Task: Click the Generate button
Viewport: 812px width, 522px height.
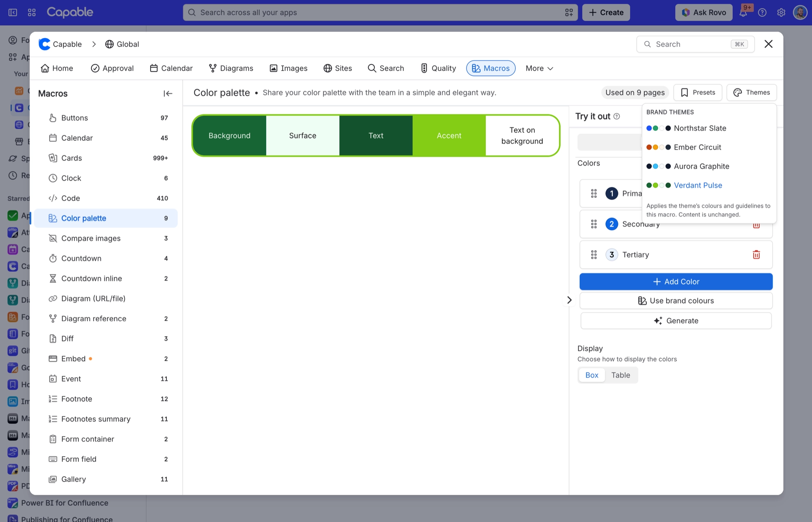Action: [x=676, y=321]
